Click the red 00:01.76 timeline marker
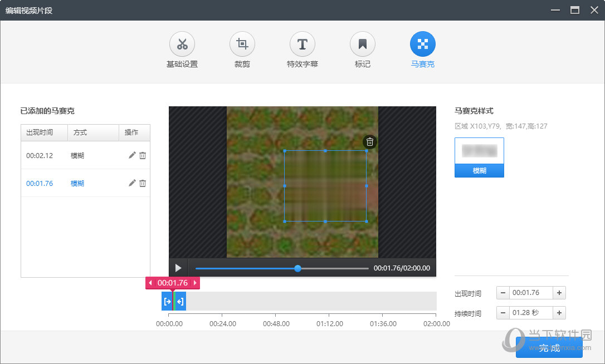 172,283
